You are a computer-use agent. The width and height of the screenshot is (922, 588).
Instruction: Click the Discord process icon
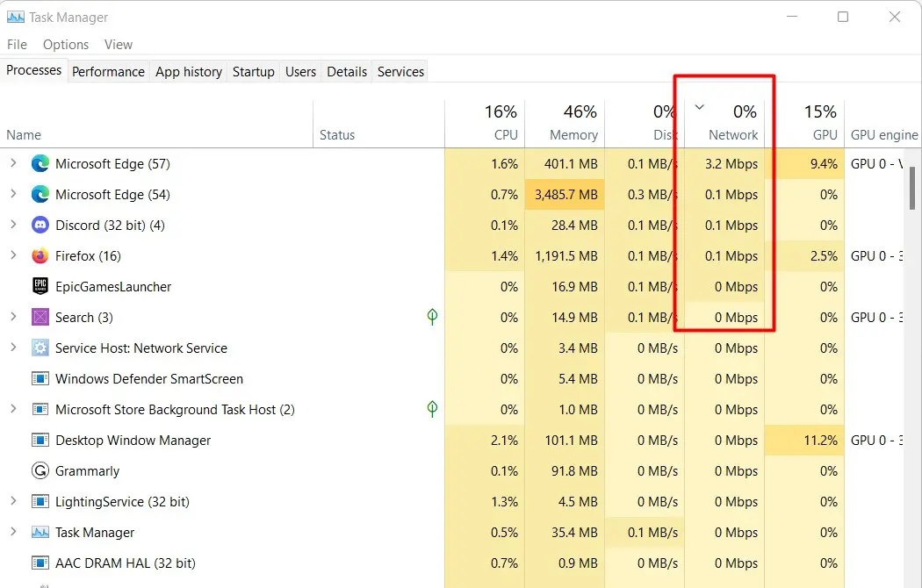[x=40, y=225]
